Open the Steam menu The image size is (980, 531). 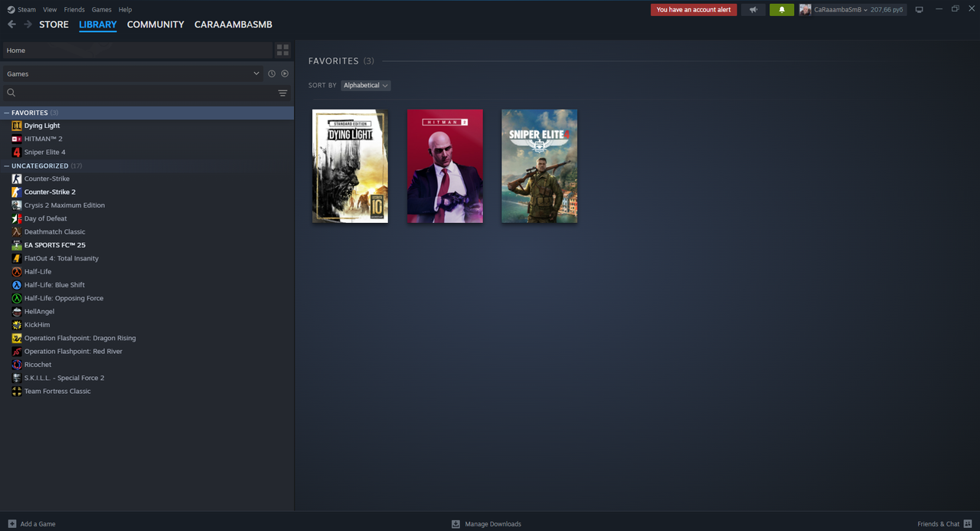[x=21, y=10]
